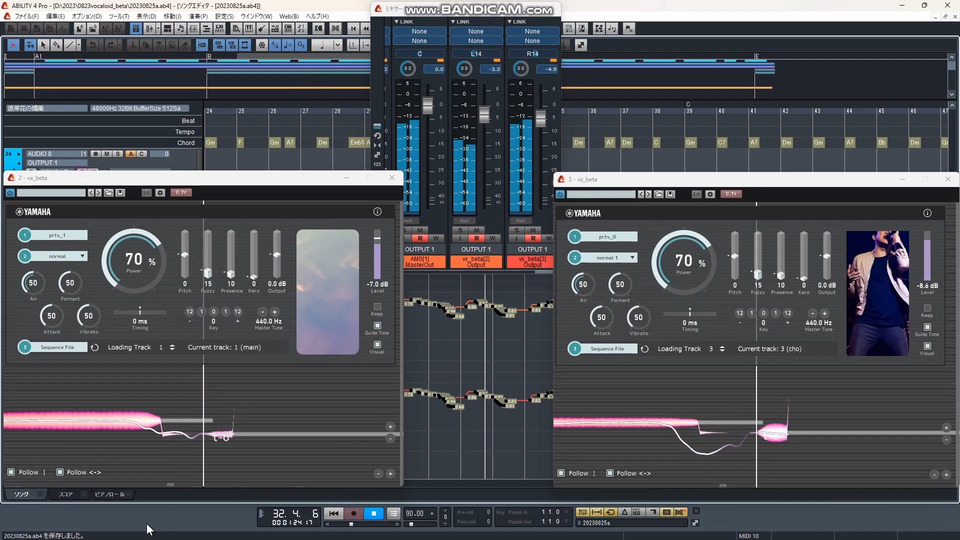Click prtv_0 voice button in right vx_beta
The image size is (960, 540).
pos(609,236)
